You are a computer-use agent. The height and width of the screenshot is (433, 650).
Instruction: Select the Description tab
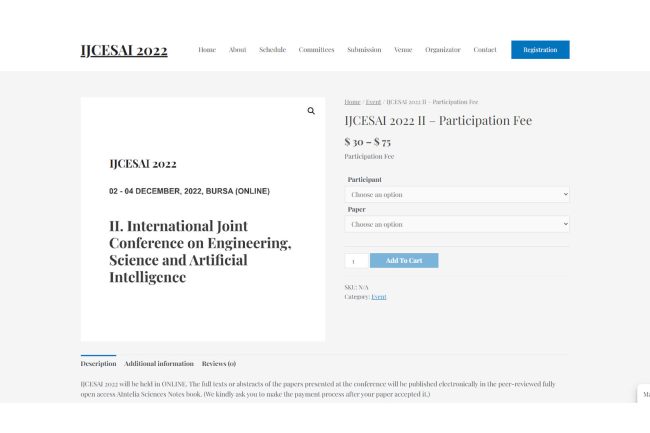(x=98, y=363)
